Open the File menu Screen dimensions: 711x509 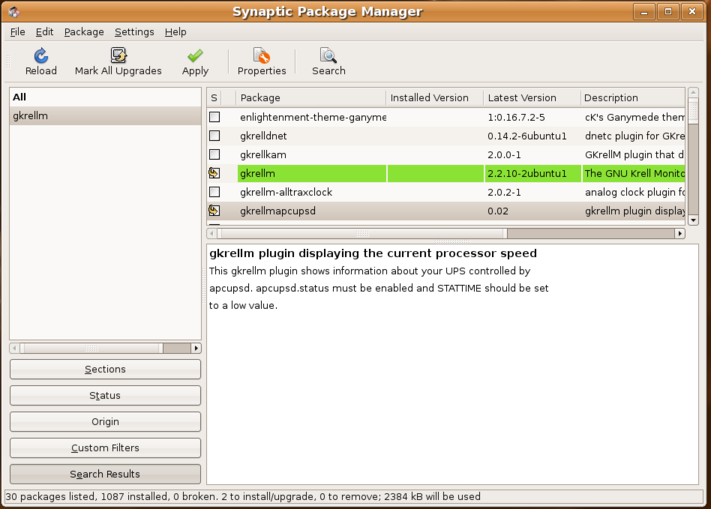point(18,32)
